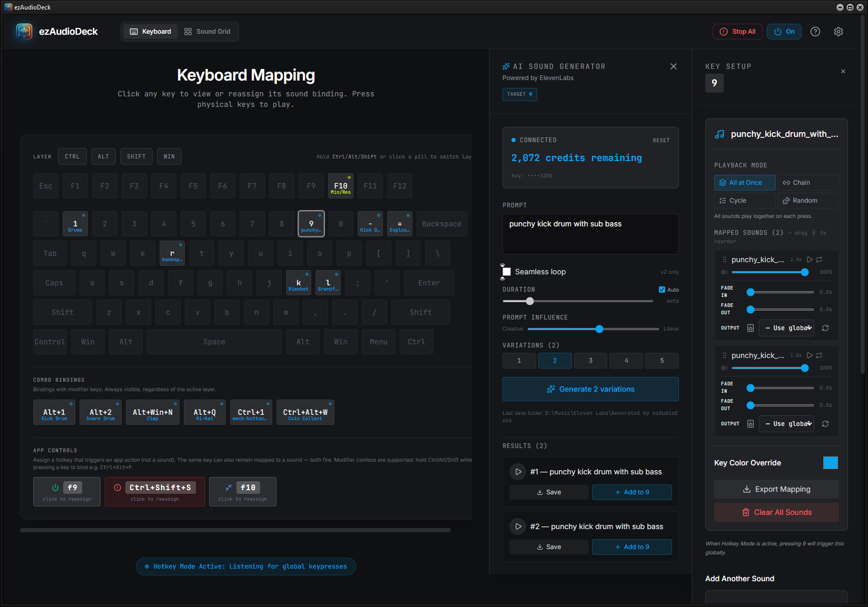Toggle the On power button

(784, 32)
